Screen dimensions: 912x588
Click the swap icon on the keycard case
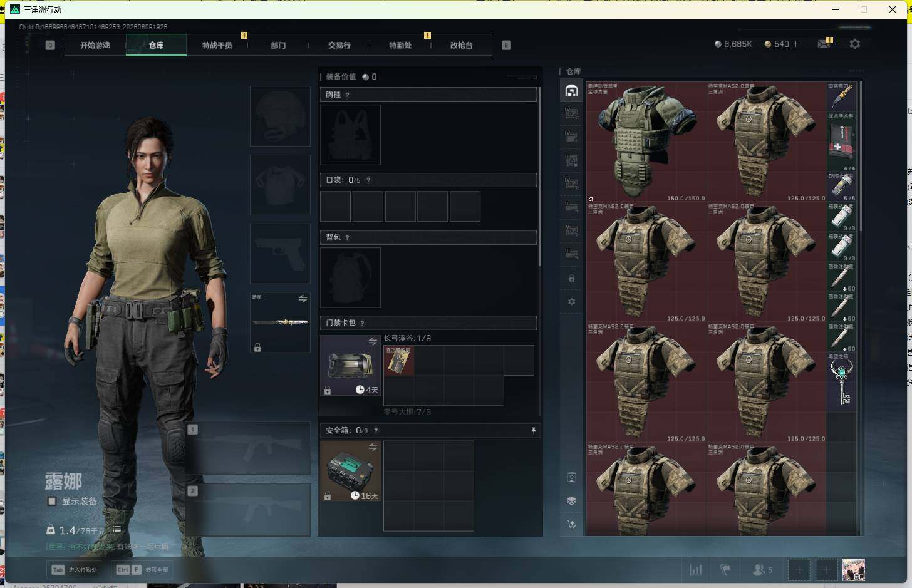pyautogui.click(x=373, y=341)
